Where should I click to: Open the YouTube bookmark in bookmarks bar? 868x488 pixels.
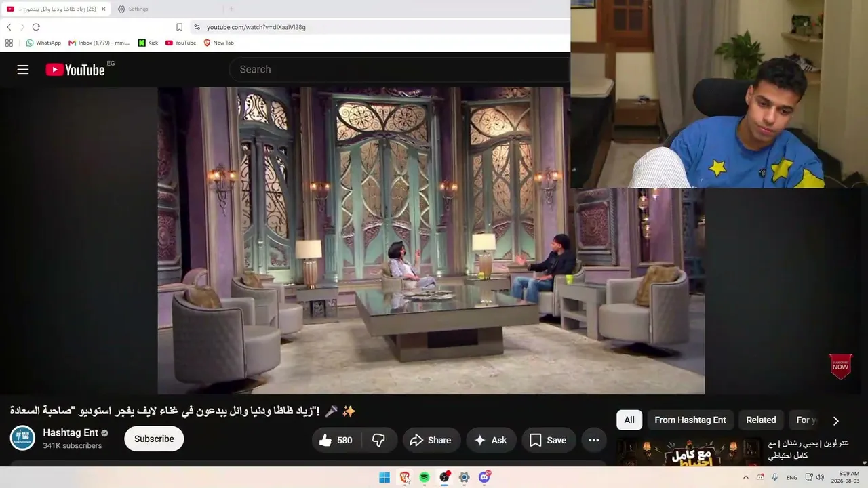click(180, 43)
